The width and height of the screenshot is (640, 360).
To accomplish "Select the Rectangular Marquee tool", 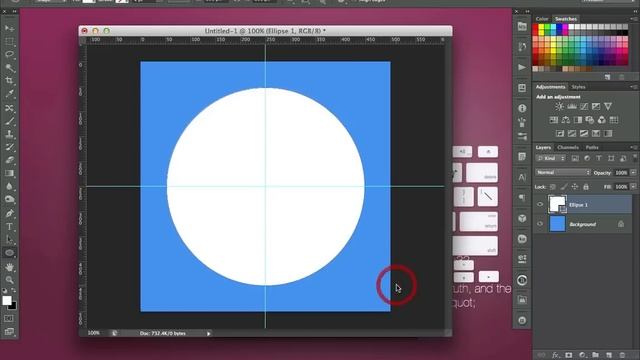I will [9, 41].
